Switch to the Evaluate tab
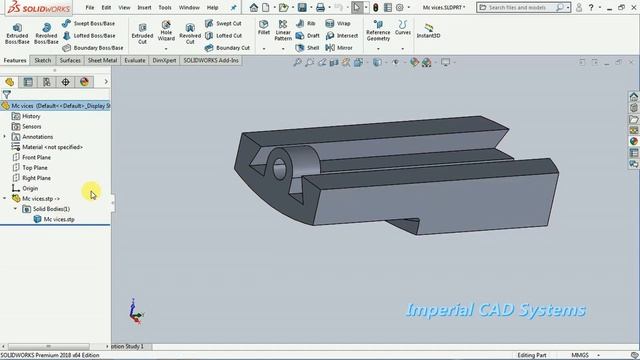 tap(135, 60)
